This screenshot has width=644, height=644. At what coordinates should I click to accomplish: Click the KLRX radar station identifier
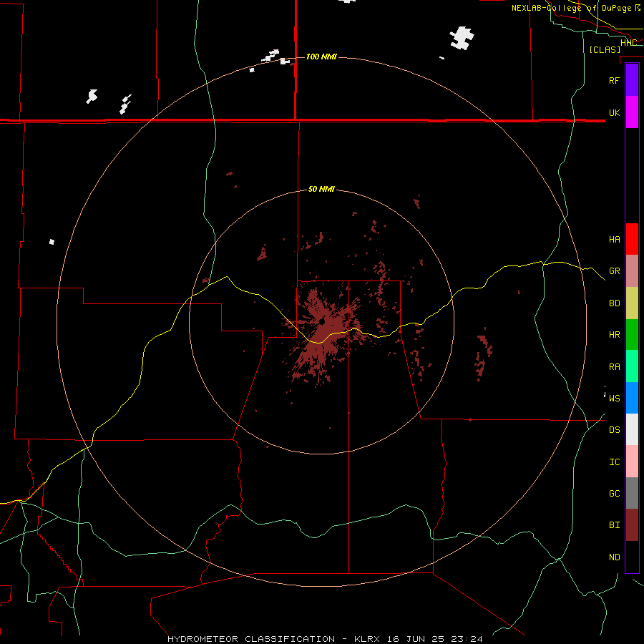(x=367, y=639)
